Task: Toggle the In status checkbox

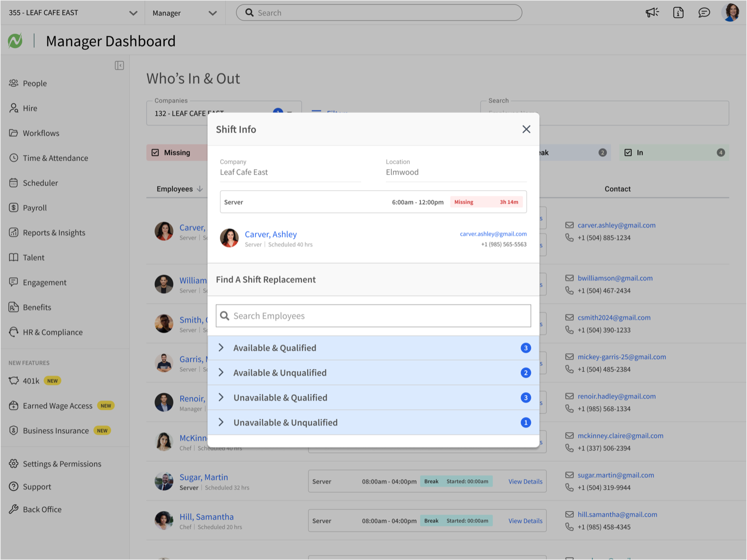Action: 628,152
